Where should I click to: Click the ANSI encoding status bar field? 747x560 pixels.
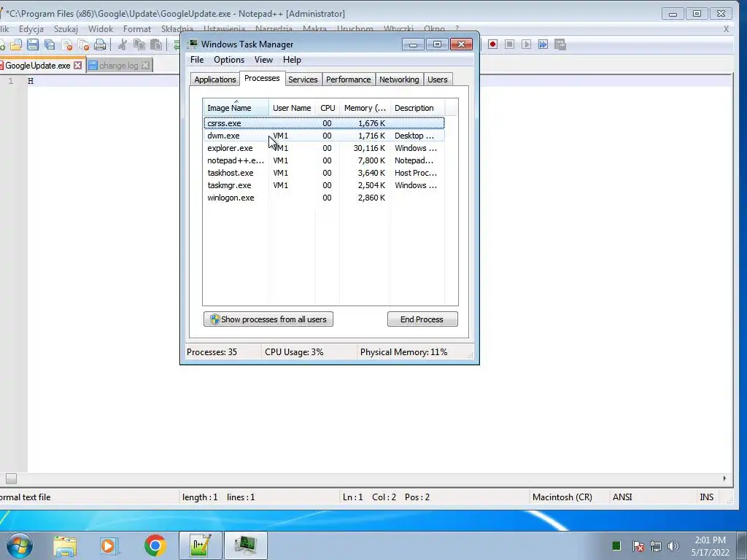pyautogui.click(x=651, y=497)
